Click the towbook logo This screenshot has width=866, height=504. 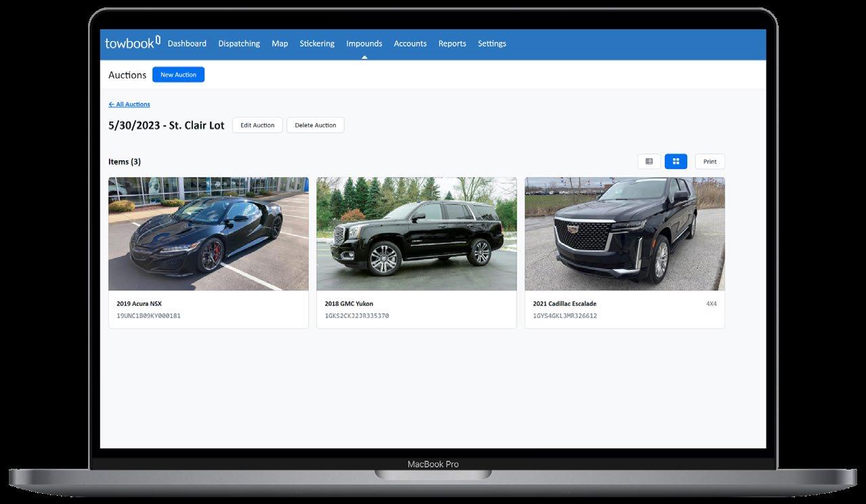(133, 43)
